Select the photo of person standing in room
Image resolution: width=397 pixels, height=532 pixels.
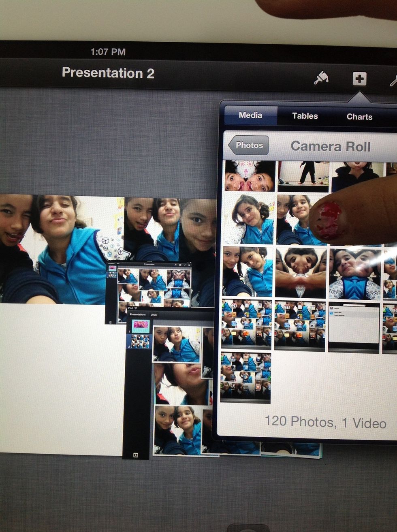coord(303,176)
